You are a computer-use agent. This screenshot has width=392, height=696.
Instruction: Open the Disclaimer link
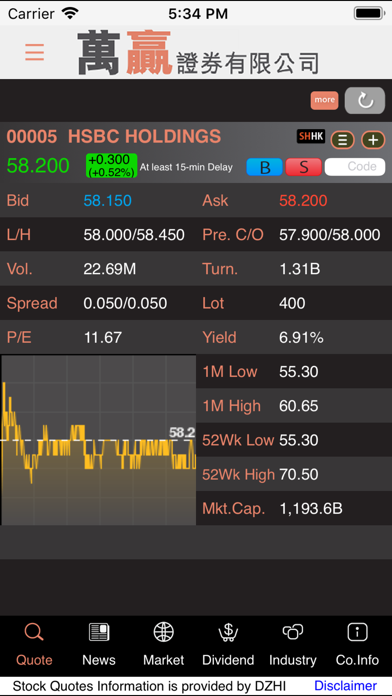(345, 686)
